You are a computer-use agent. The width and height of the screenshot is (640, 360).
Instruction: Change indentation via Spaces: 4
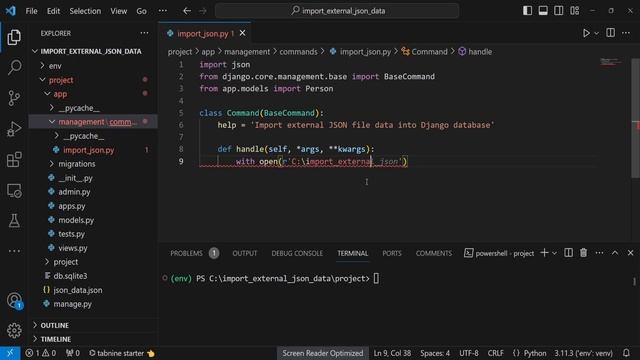(435, 353)
